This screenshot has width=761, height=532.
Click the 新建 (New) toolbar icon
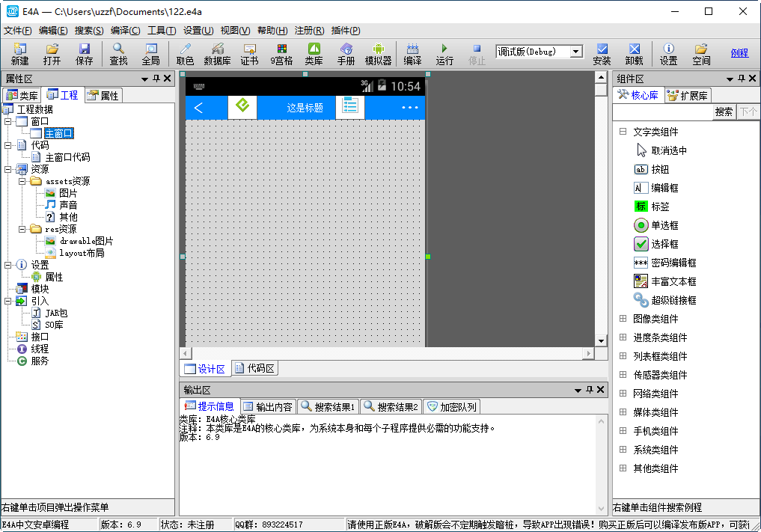pos(20,53)
